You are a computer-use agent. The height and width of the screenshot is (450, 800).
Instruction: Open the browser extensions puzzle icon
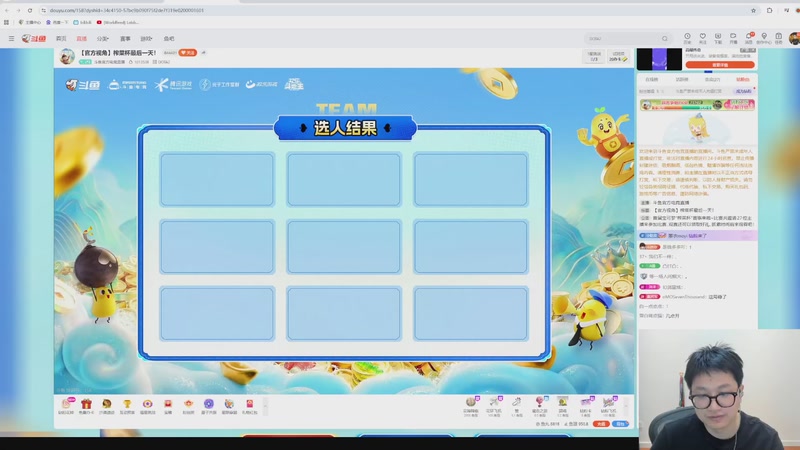[x=769, y=10]
